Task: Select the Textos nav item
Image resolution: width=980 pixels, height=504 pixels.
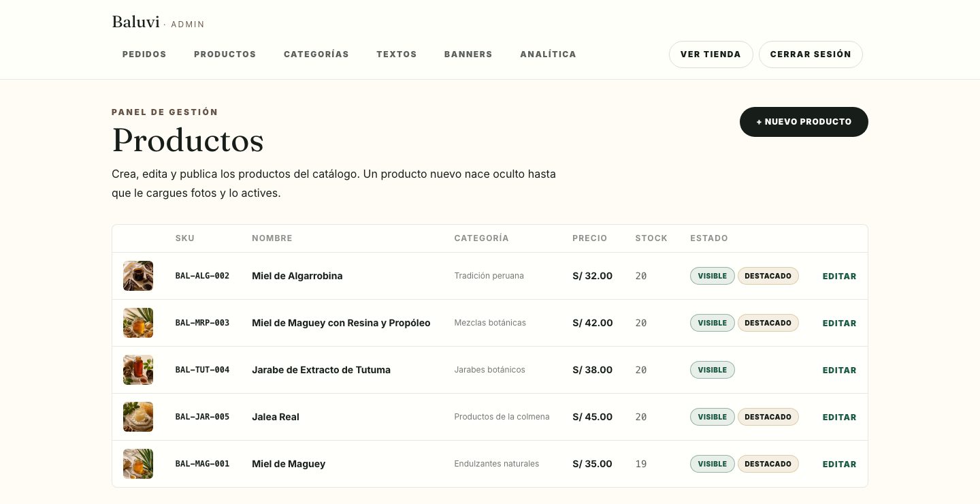Action: click(x=397, y=54)
